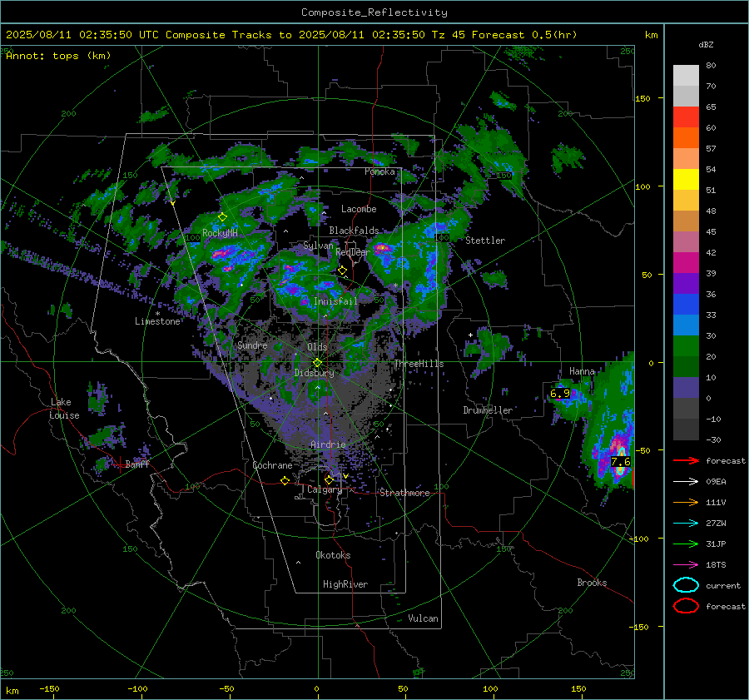Click the white 09EA arrow in the legend

coord(686,482)
